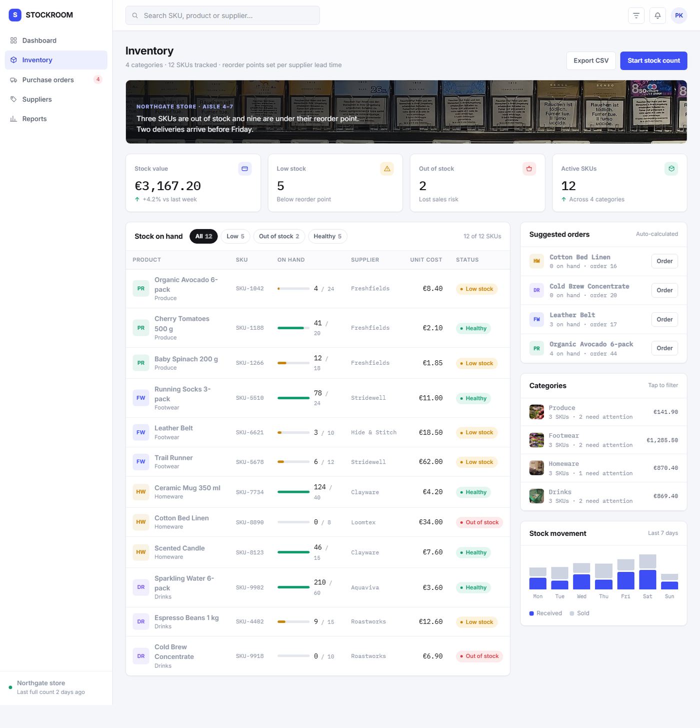
Task: Click the Footwear category thumbnail
Action: point(536,440)
